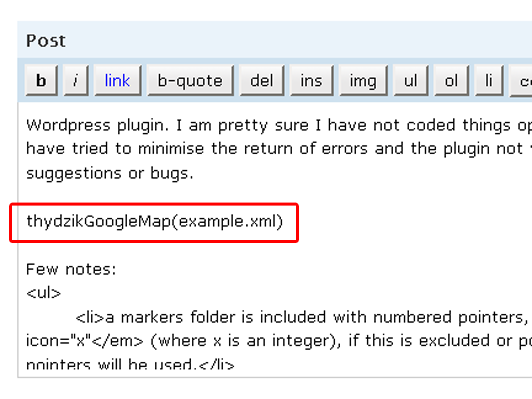Toggle bold with the b button
Screen dimensions: 532x399
point(41,80)
